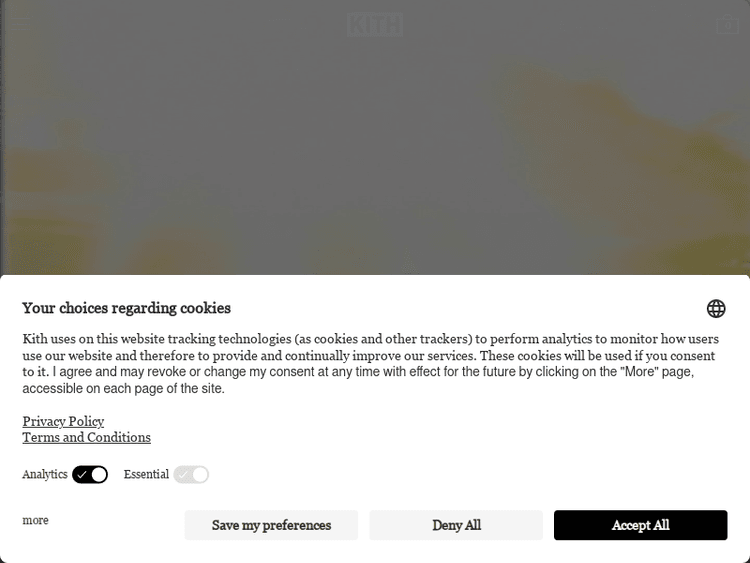The height and width of the screenshot is (563, 750).
Task: Click the cookie description paragraph starting "Kith uses"
Action: click(x=370, y=355)
